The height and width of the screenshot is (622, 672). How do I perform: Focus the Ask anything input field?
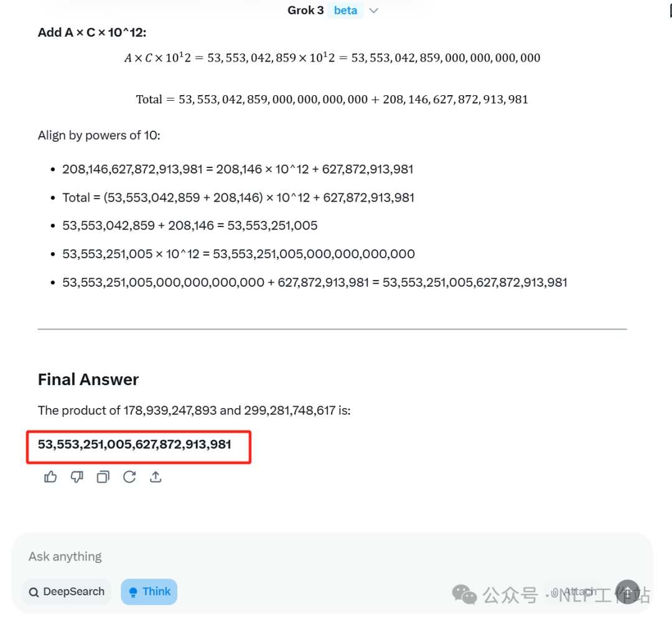pos(249,556)
